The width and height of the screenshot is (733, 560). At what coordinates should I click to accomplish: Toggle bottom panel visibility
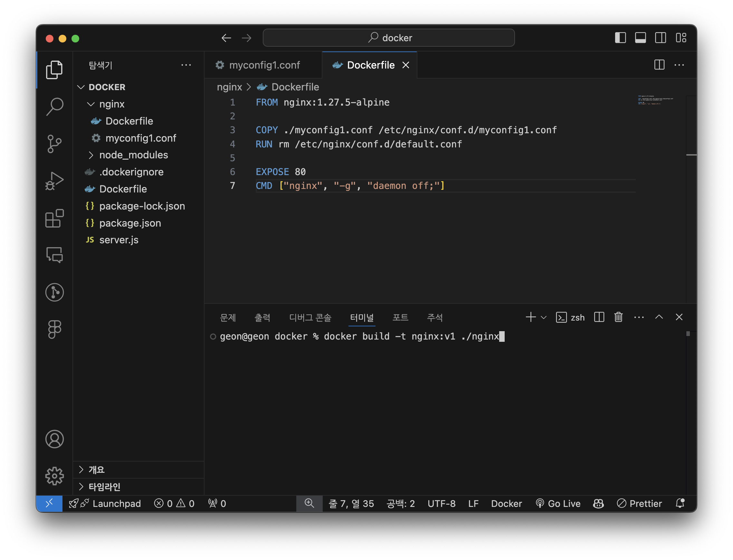[x=640, y=38]
